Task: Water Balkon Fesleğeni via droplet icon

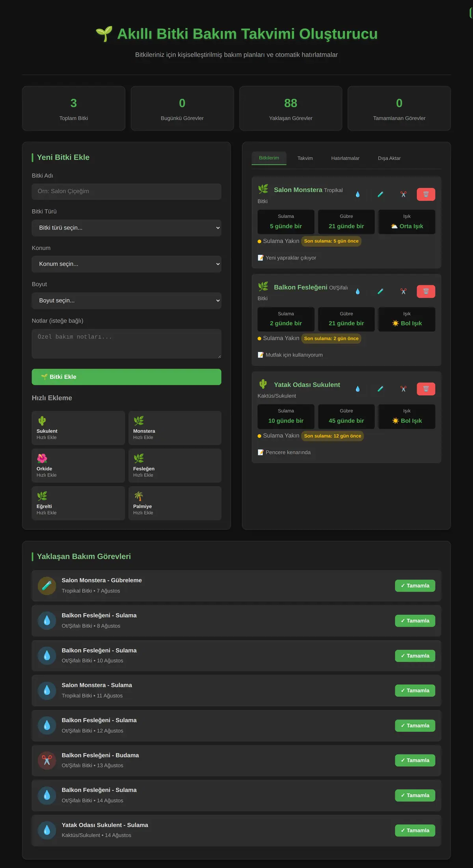Action: point(358,291)
